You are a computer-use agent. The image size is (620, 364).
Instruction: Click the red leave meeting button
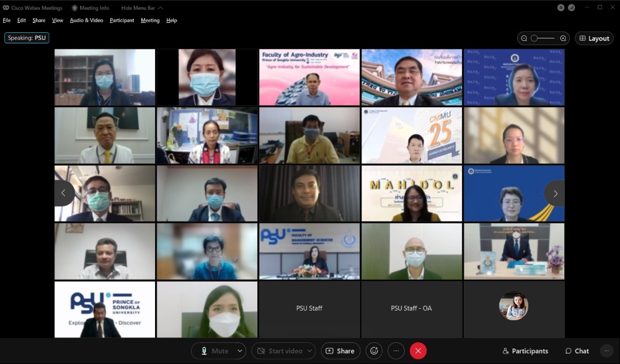(x=418, y=351)
